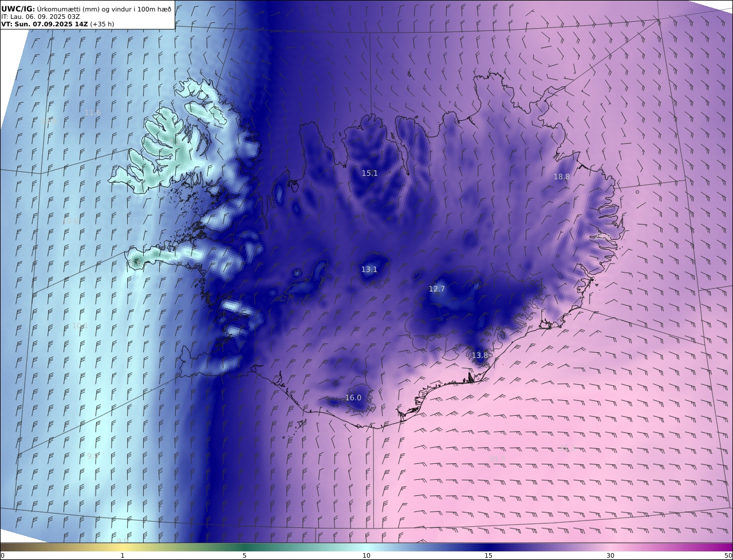Click the 15 tick on the color scale
This screenshot has height=560, width=733.
point(488,555)
